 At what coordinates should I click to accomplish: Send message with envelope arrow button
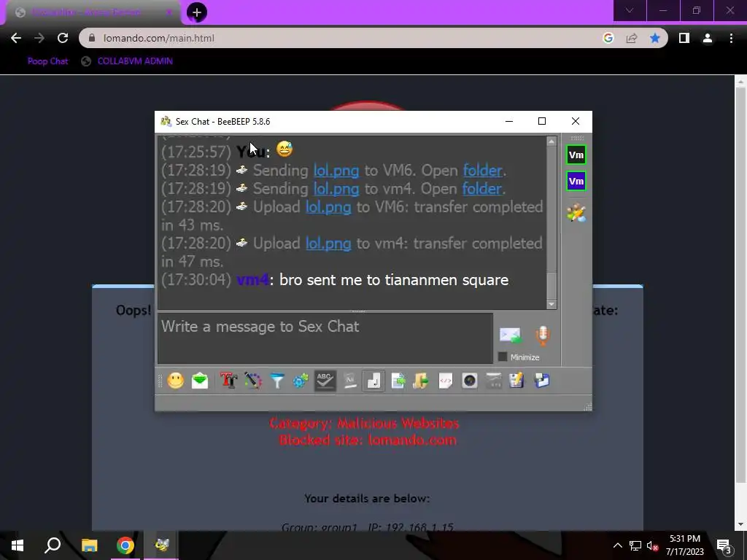tap(510, 335)
